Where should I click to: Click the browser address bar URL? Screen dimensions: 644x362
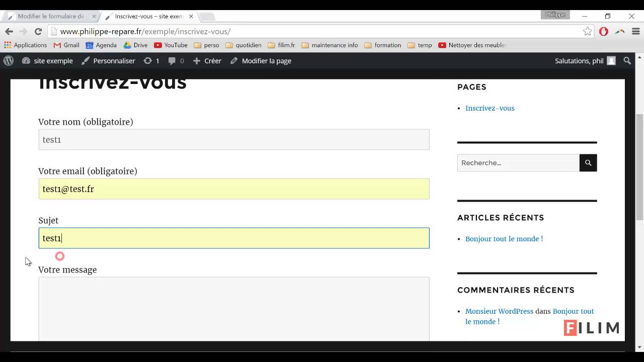tap(145, 31)
